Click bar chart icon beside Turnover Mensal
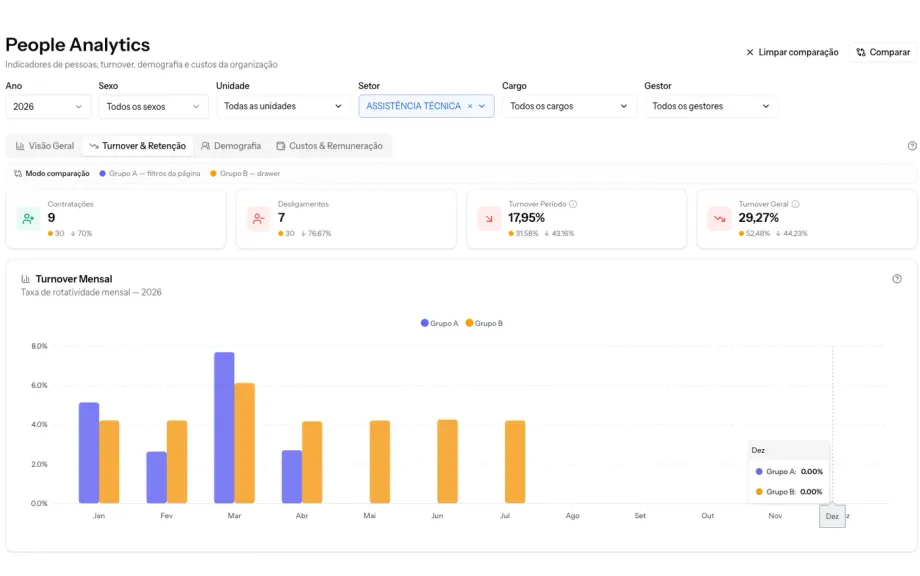The height and width of the screenshot is (576, 920). (x=26, y=279)
